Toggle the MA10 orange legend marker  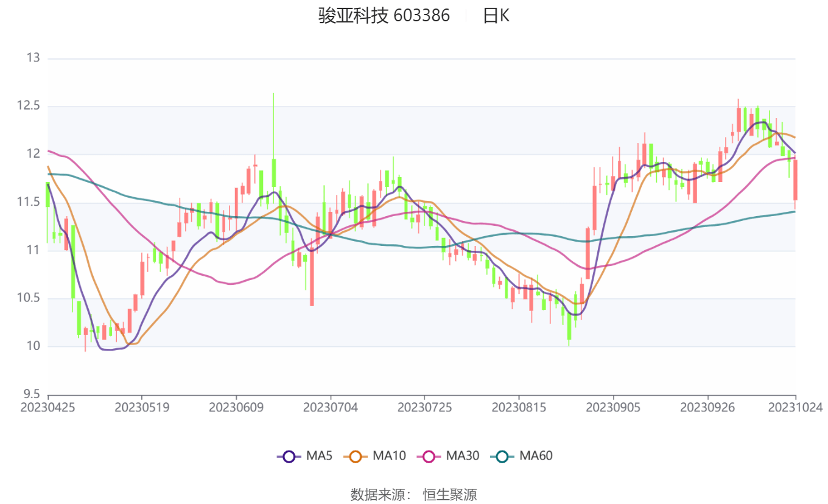pyautogui.click(x=356, y=456)
